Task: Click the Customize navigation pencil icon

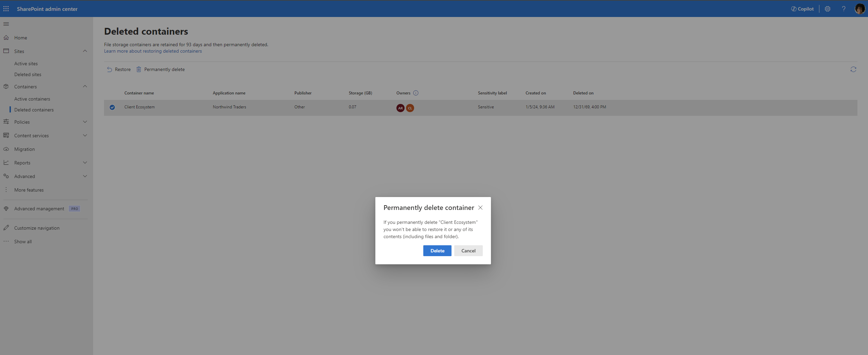Action: pyautogui.click(x=6, y=228)
